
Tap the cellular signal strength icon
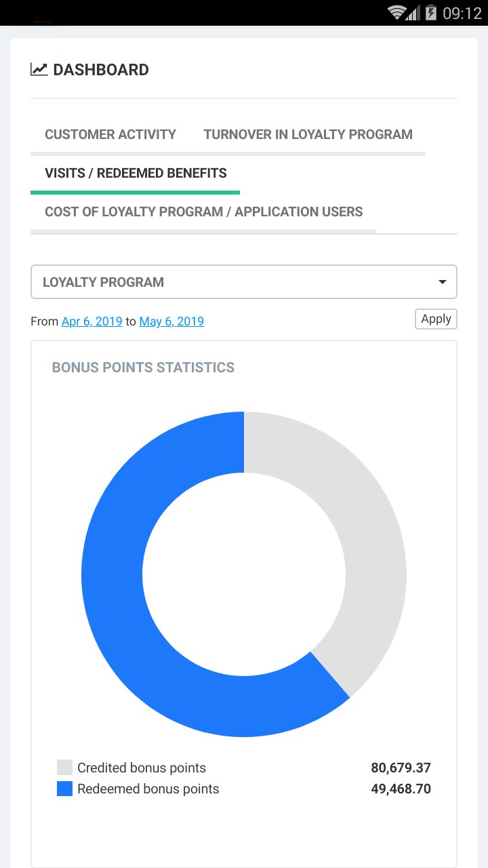pos(413,13)
